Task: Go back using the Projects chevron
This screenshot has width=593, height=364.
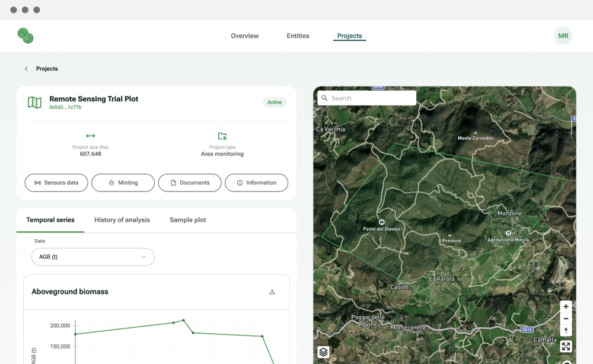Action: click(26, 69)
